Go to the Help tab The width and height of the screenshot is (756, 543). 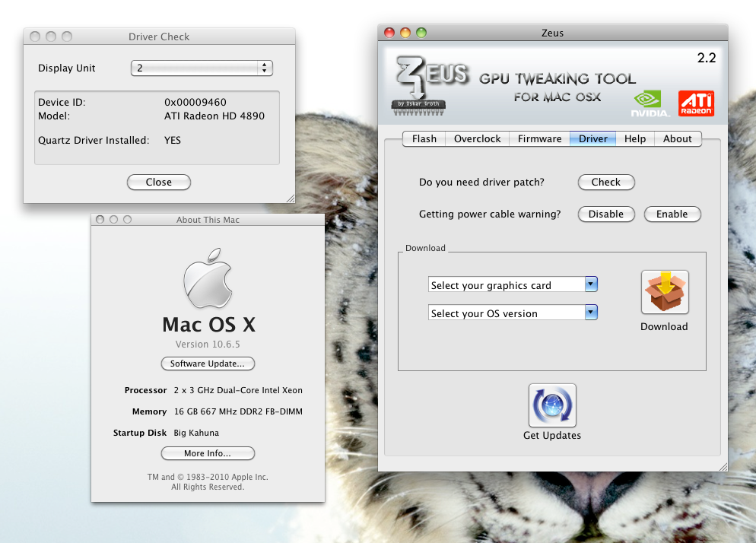point(634,139)
